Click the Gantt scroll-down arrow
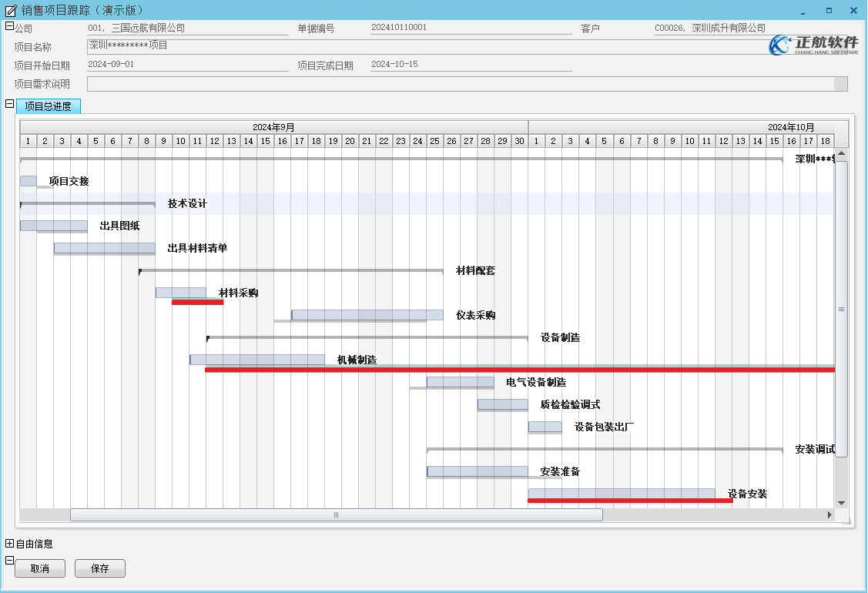Viewport: 868px width, 593px height. click(841, 504)
